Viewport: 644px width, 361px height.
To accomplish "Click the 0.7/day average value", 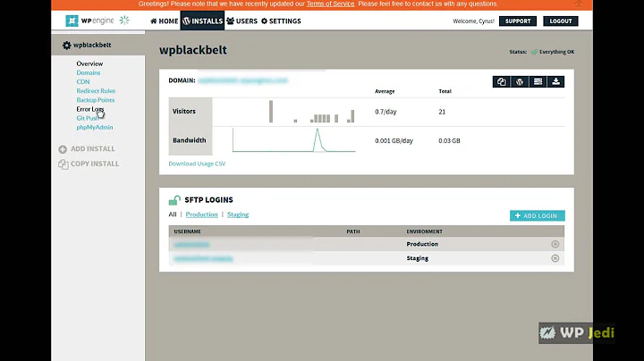I will coord(386,112).
